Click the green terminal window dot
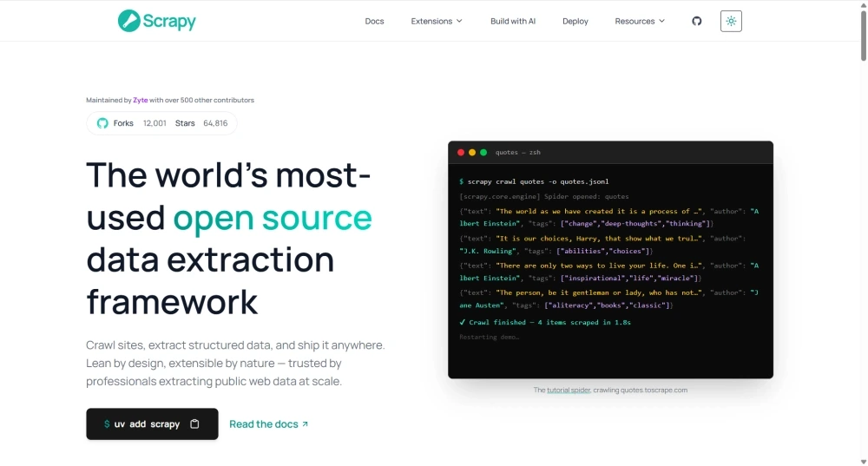The height and width of the screenshot is (466, 868). [483, 152]
